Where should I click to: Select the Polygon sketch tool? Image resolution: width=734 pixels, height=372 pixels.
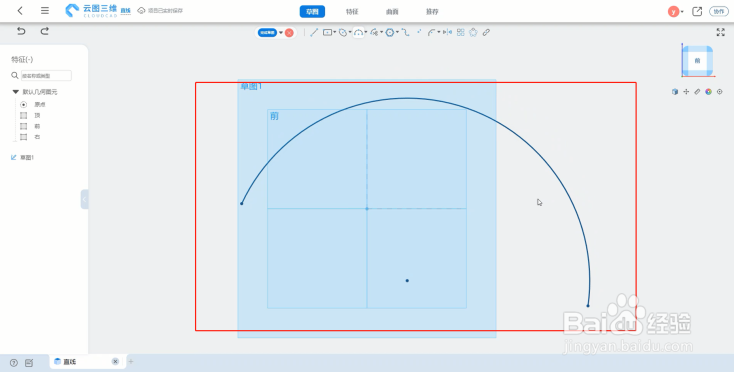click(x=389, y=32)
